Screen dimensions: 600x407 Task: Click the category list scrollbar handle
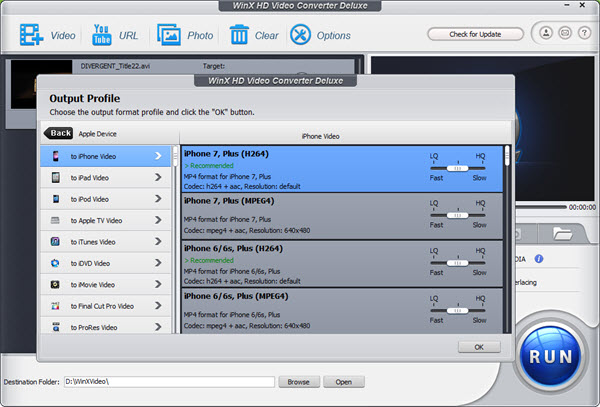[175, 156]
